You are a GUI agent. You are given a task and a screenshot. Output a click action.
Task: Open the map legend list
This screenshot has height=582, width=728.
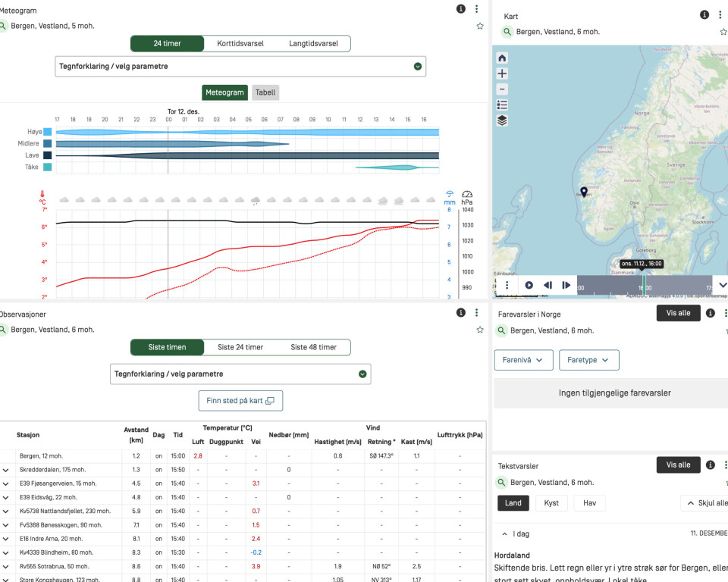coord(502,105)
